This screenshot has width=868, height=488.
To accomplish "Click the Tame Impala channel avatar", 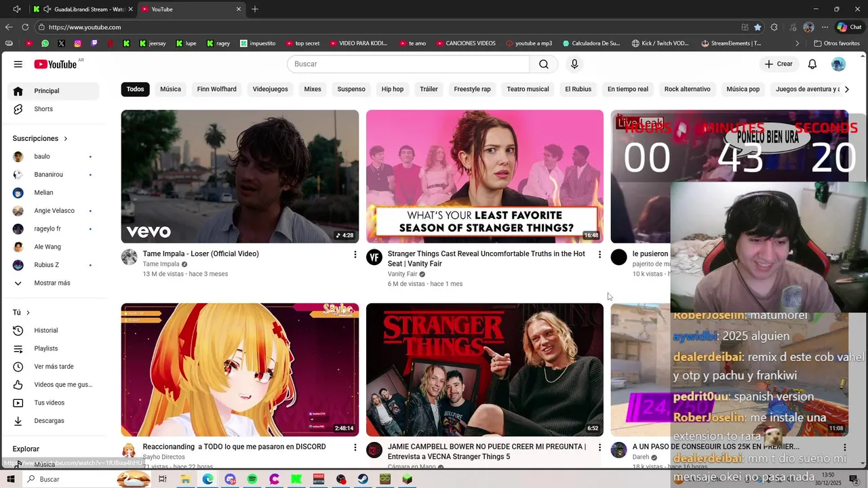I will pos(129,257).
